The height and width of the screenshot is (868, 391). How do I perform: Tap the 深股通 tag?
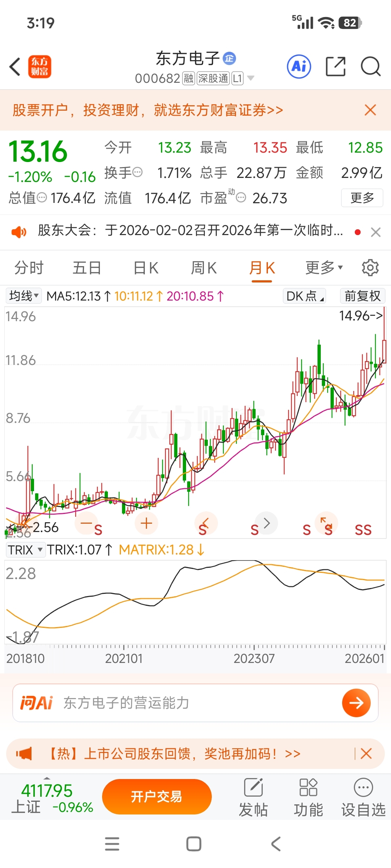point(213,78)
